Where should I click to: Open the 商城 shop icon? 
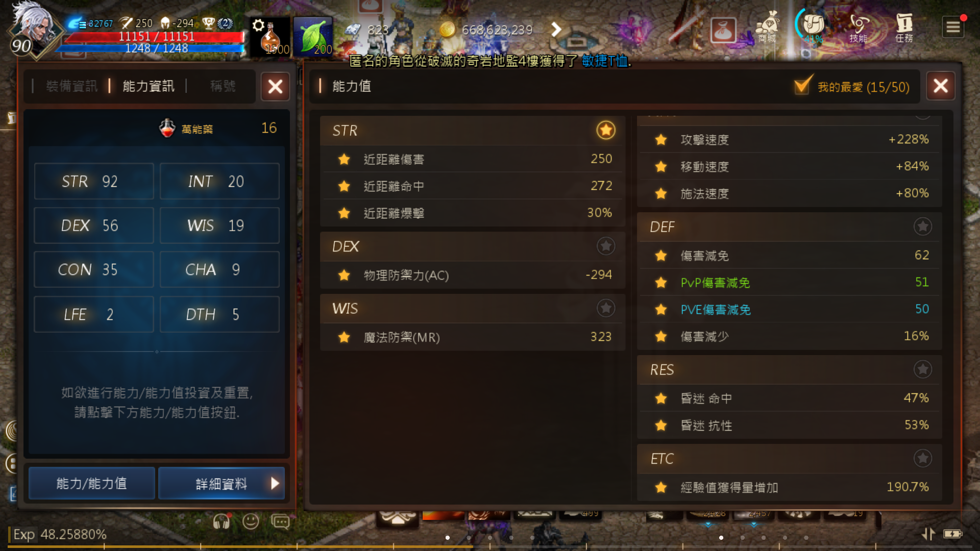[x=767, y=28]
